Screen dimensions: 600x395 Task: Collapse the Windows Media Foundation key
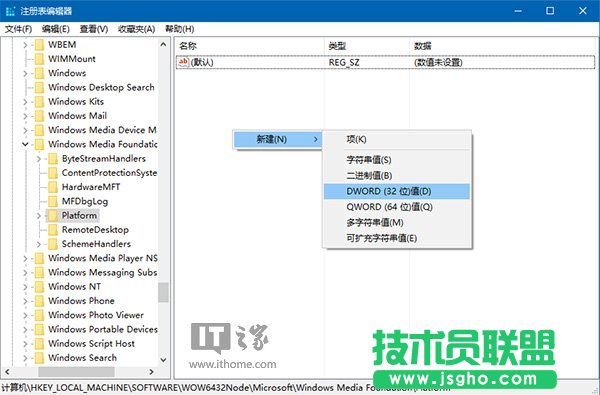pos(25,144)
